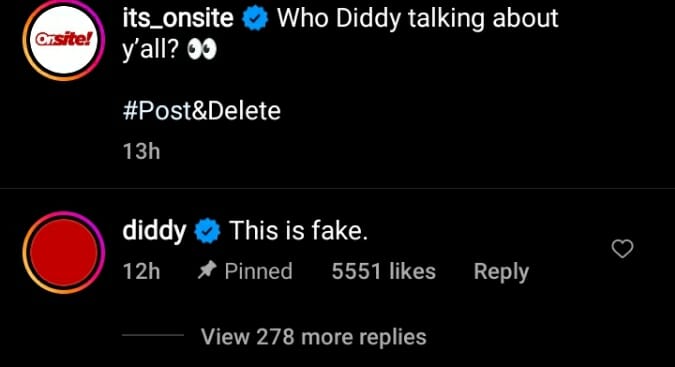
Task: Click the divider line below the caption
Action: coord(338,188)
